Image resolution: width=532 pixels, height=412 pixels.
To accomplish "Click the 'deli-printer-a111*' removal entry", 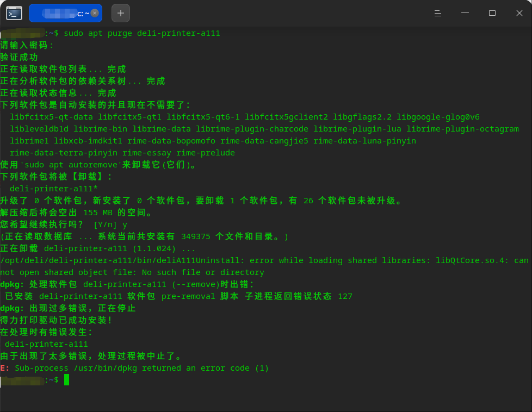I will coord(54,189).
